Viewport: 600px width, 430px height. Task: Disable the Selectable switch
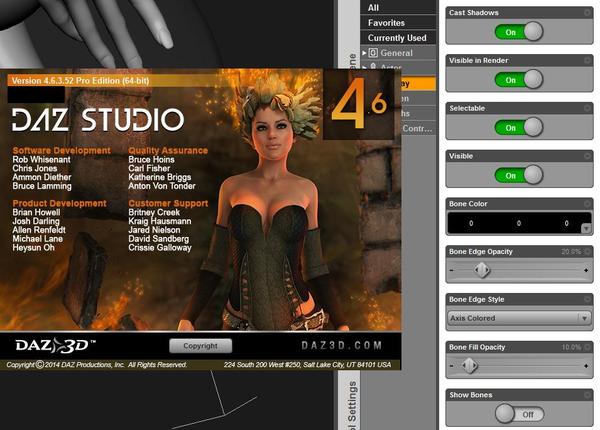point(519,127)
